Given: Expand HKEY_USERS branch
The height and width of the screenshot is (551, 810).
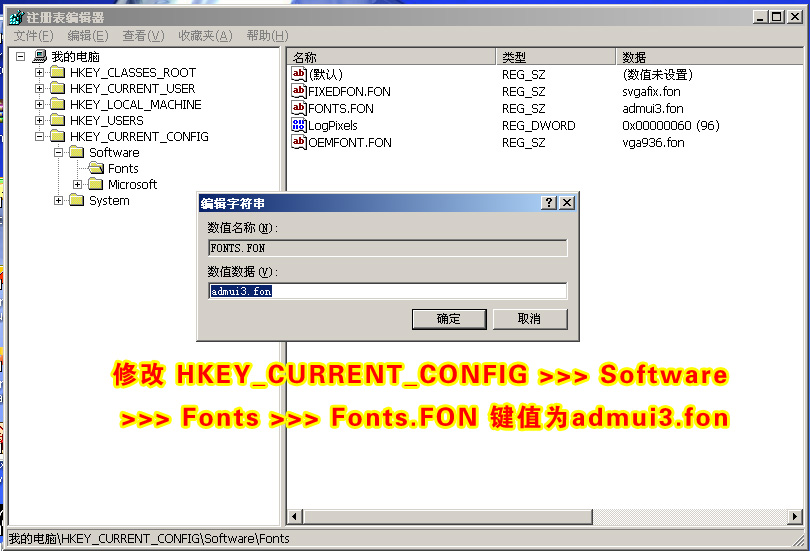Looking at the screenshot, I should pos(39,120).
